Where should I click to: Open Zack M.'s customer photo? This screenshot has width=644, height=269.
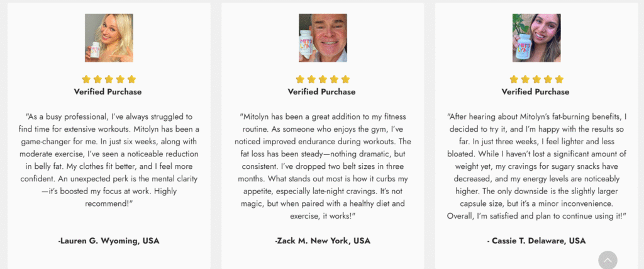tap(323, 38)
